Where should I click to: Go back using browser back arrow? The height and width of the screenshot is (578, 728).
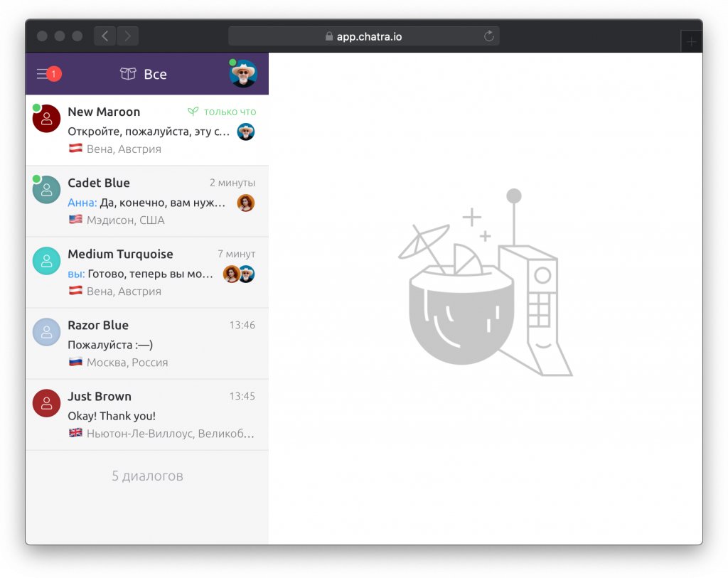105,36
